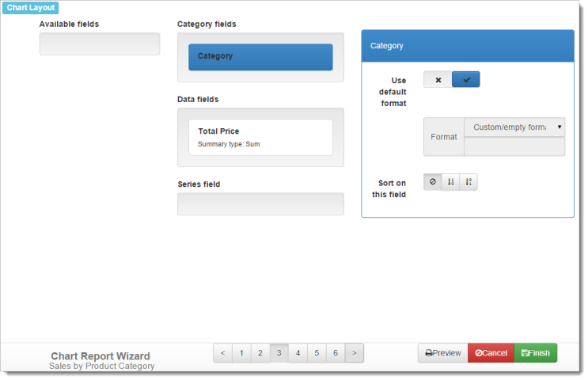The height and width of the screenshot is (380, 588).
Task: Jump to wizard page 1
Action: [241, 353]
